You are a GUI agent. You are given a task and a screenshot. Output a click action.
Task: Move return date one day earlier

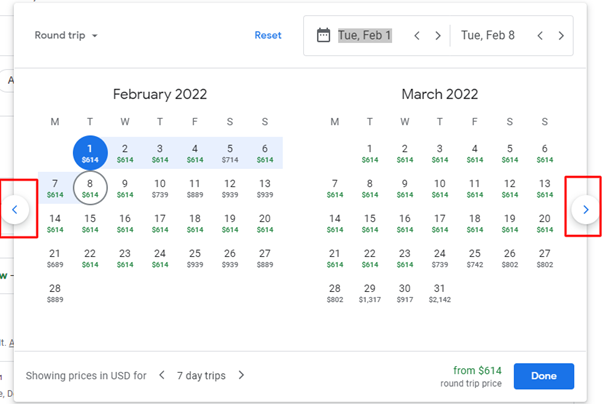tap(540, 36)
